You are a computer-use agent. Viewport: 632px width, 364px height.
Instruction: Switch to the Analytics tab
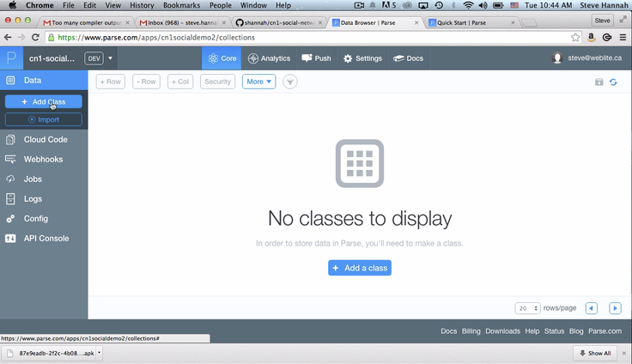(269, 58)
